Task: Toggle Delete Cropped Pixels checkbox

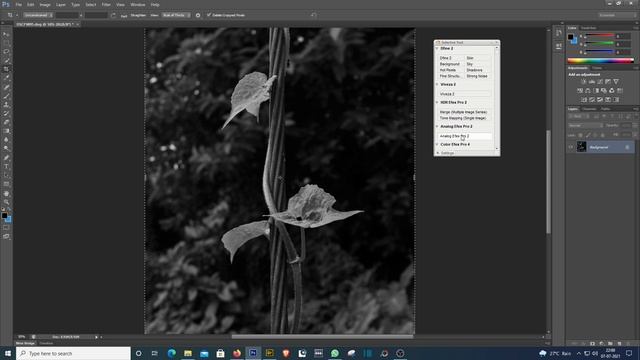Action: tap(209, 15)
